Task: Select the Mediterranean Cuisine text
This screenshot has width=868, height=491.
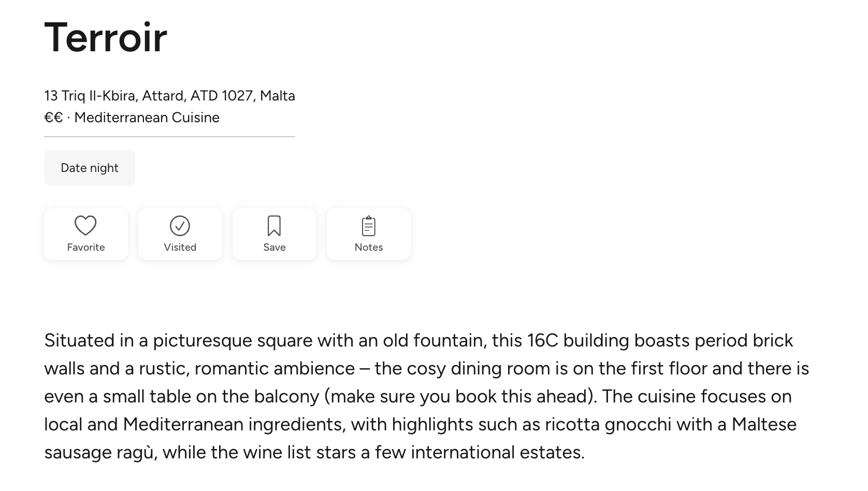Action: tap(147, 118)
